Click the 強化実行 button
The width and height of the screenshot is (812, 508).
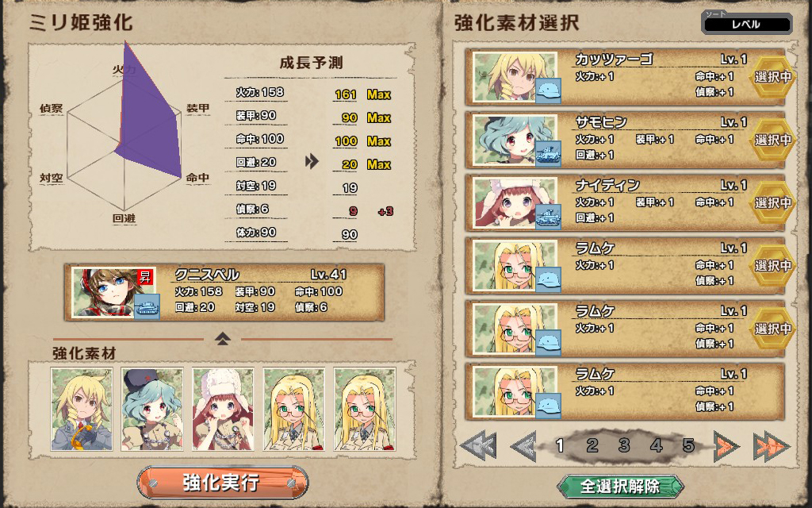tap(223, 482)
